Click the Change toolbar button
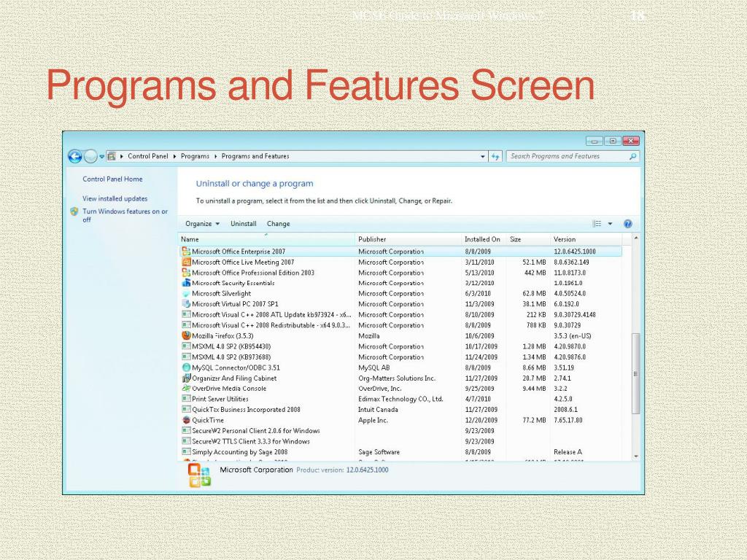The height and width of the screenshot is (560, 747). 278,224
